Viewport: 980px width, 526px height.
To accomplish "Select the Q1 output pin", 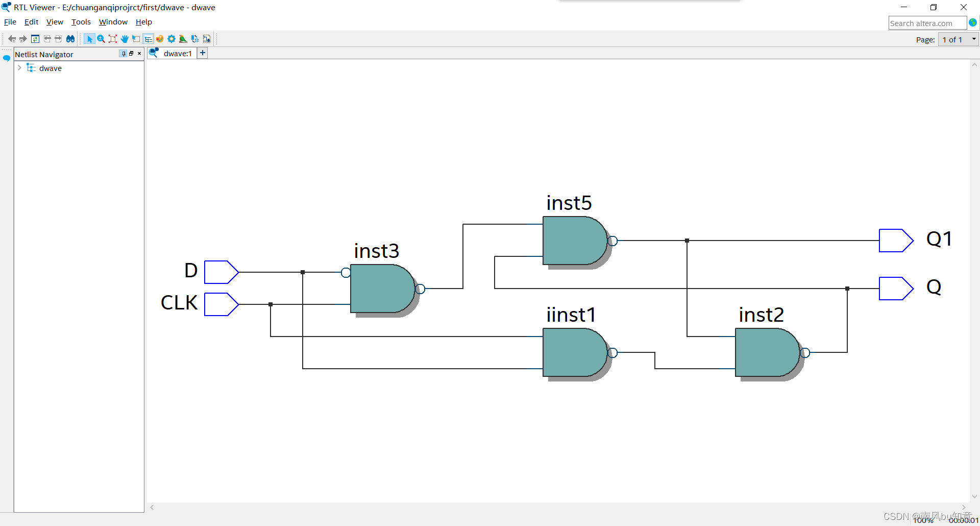I will [x=896, y=241].
